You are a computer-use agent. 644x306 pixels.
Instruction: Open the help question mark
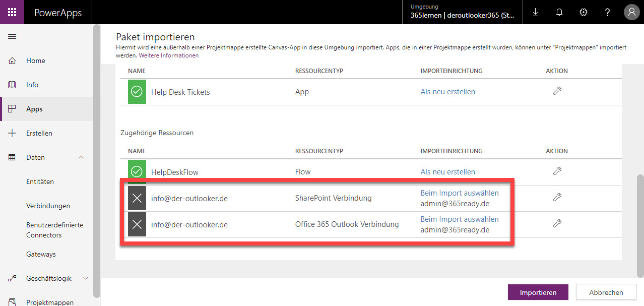(608, 12)
